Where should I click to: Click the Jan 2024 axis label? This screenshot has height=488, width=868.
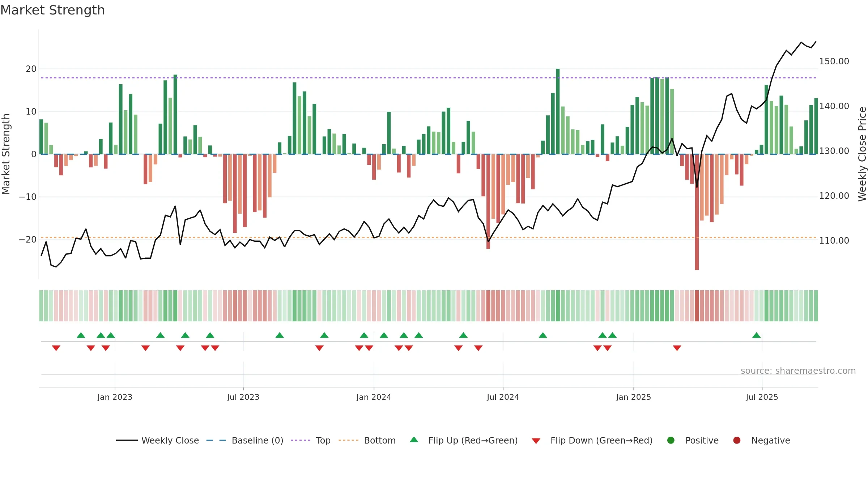point(374,397)
